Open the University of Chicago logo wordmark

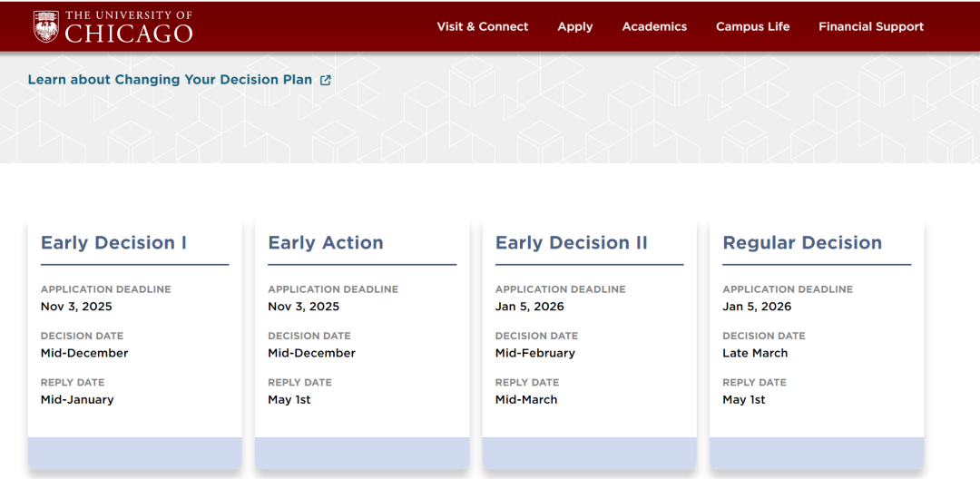(x=129, y=27)
